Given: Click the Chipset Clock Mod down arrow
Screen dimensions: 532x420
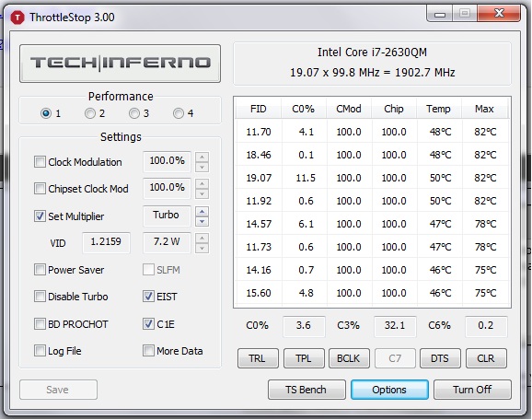Looking at the screenshot, I should point(202,193).
